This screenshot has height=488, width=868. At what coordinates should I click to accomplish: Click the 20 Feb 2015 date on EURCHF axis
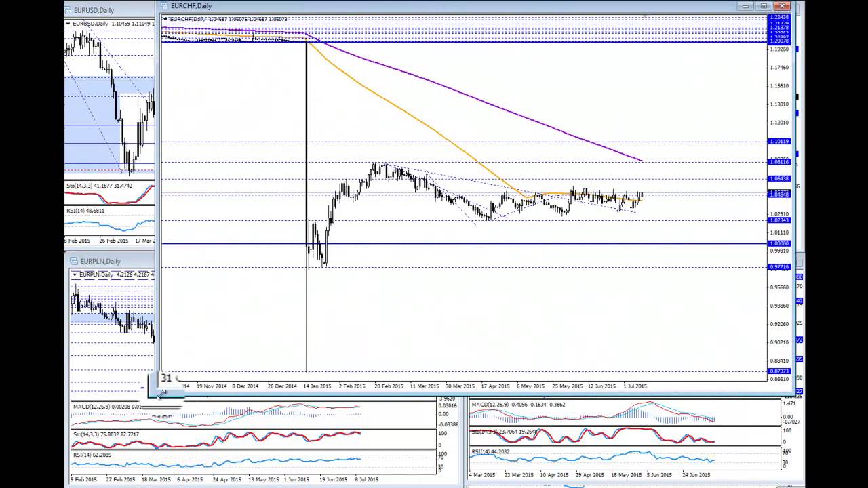pos(388,386)
